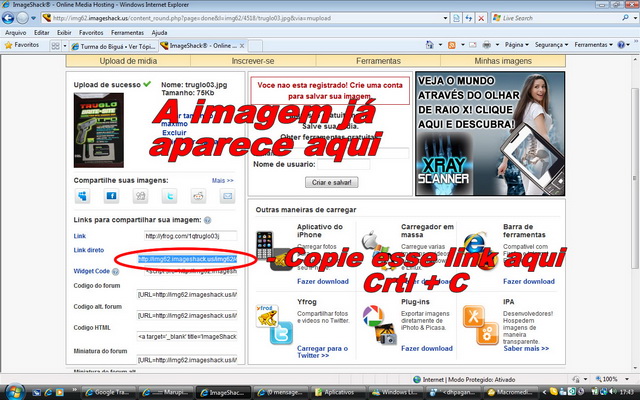Click the XRAY Scanner advertisement banner

coord(490,134)
